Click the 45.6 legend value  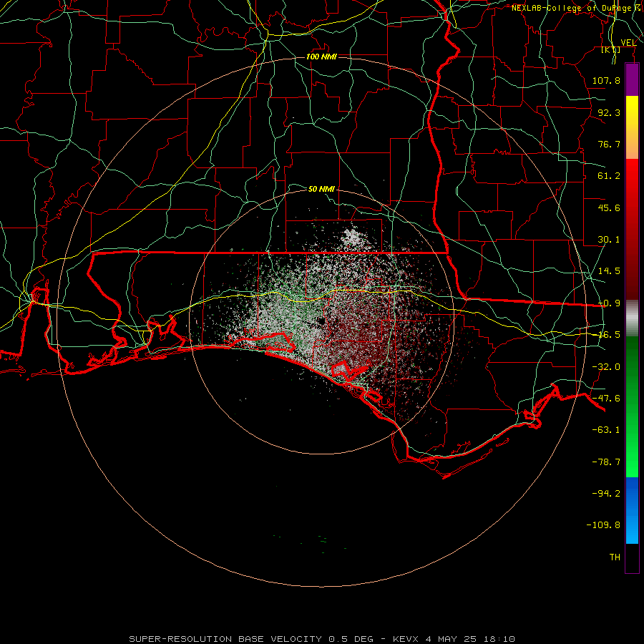pyautogui.click(x=609, y=208)
